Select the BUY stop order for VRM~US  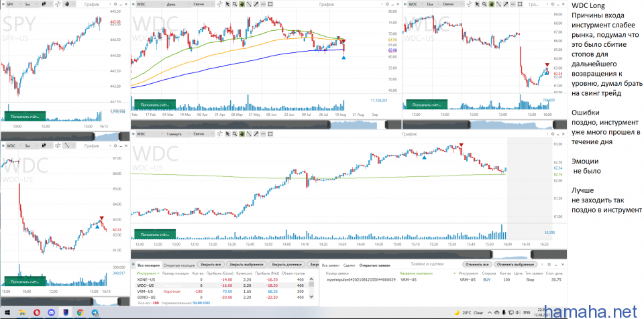[444, 279]
